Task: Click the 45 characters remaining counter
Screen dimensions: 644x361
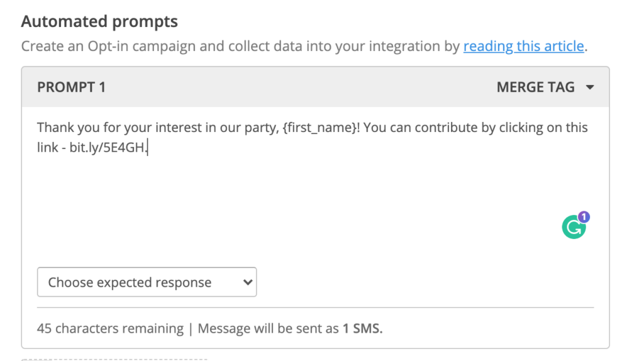Action: click(110, 328)
